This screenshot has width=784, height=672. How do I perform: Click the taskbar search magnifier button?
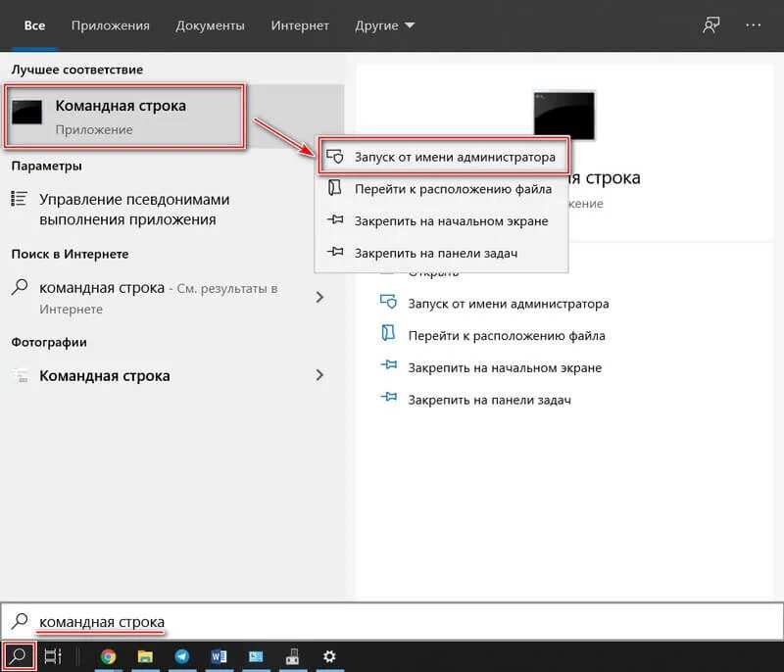click(x=18, y=655)
